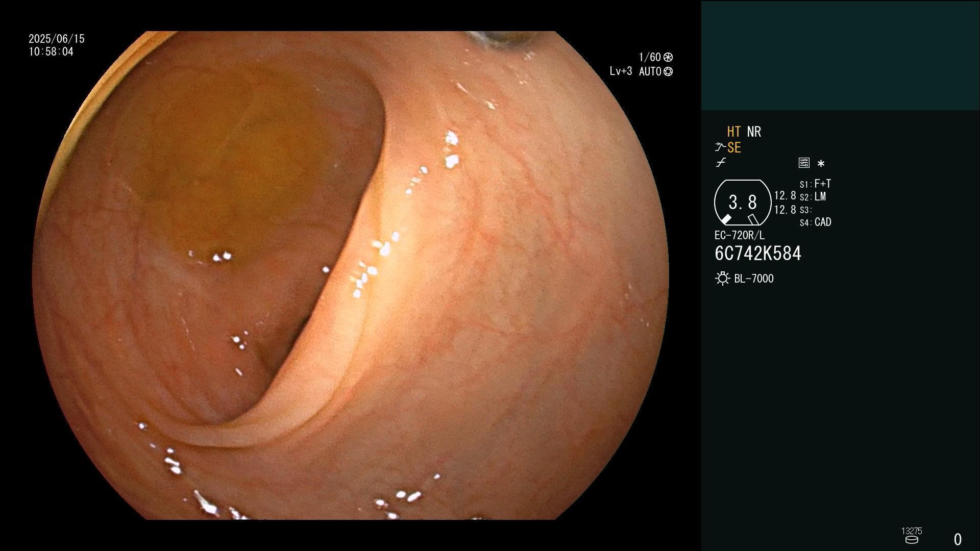Click the settings sliders icon
980x551 pixels.
(x=804, y=163)
